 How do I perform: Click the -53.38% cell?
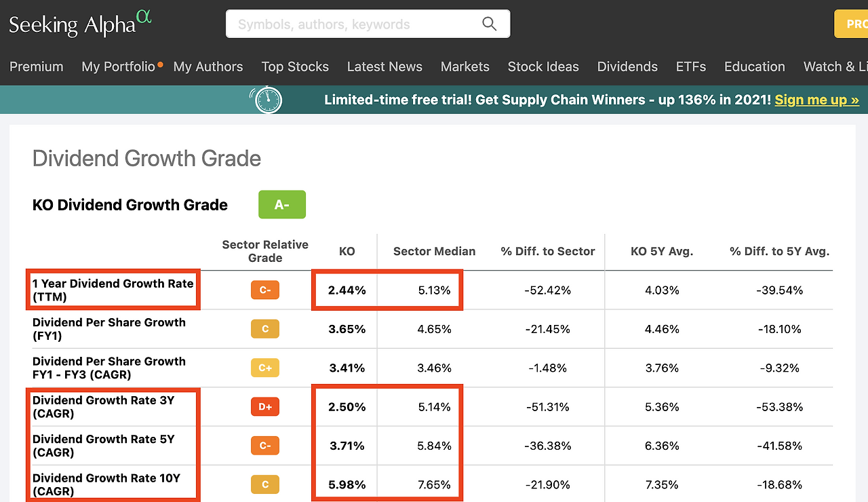coord(780,407)
